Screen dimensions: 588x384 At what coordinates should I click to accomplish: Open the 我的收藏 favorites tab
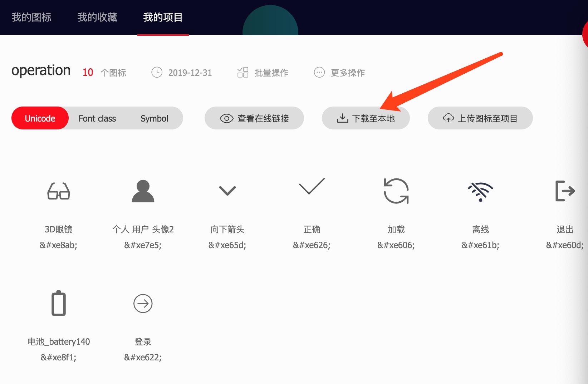click(x=97, y=17)
